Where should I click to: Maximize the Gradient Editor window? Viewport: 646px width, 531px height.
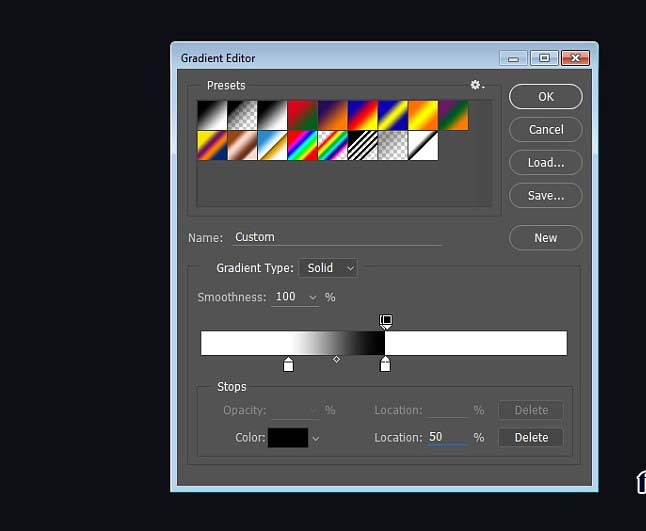[x=544, y=58]
